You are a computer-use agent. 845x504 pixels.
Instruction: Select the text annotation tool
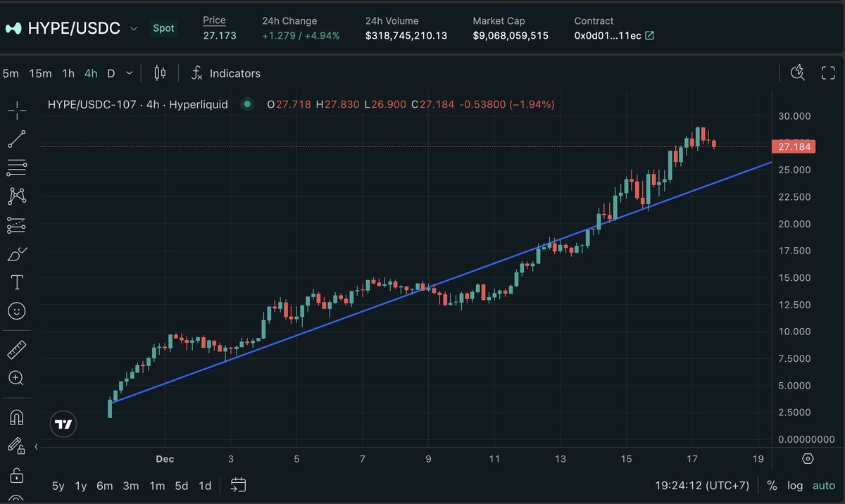coord(17,282)
